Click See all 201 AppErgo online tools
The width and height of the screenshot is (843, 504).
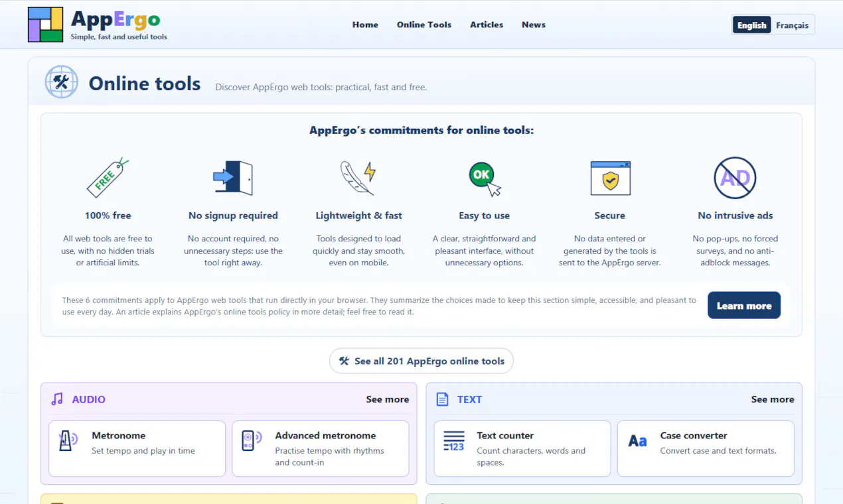421,361
